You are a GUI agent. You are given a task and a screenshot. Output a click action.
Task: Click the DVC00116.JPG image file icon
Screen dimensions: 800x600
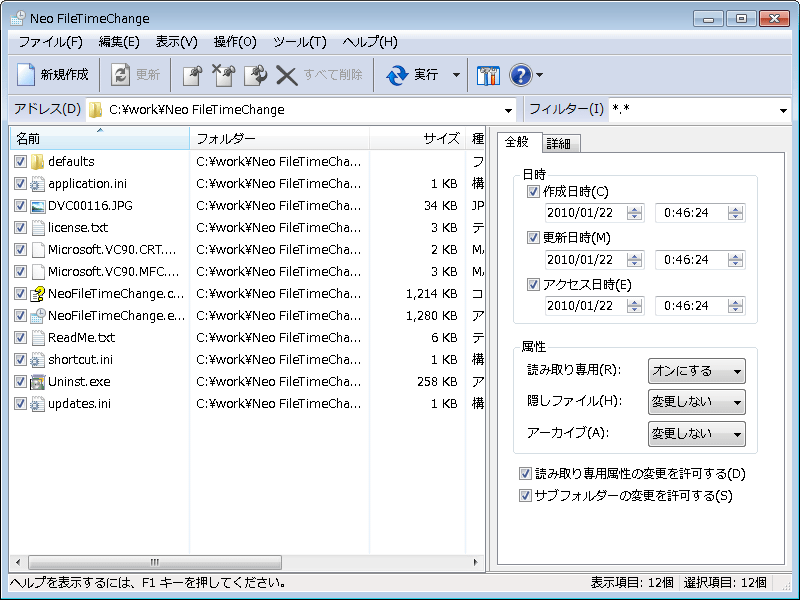[37, 206]
